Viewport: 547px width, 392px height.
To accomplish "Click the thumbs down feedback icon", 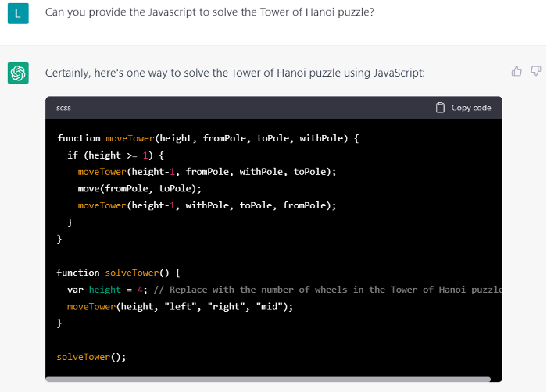I will pos(535,72).
